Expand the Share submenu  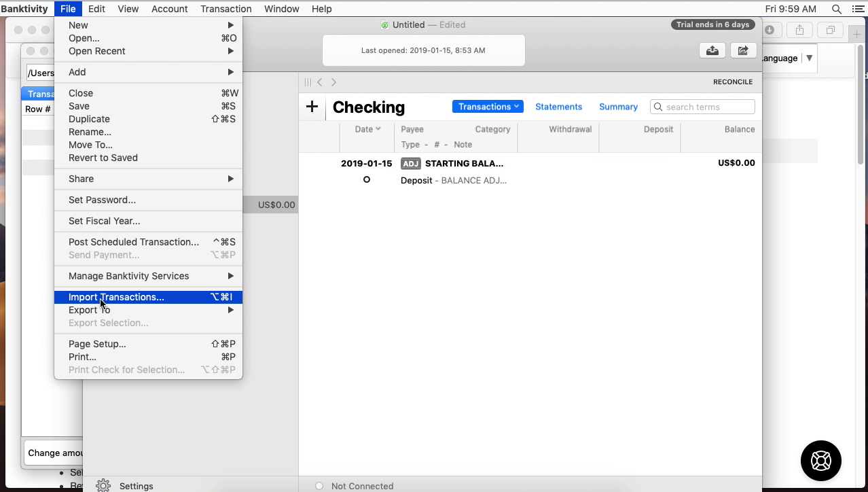pyautogui.click(x=148, y=179)
